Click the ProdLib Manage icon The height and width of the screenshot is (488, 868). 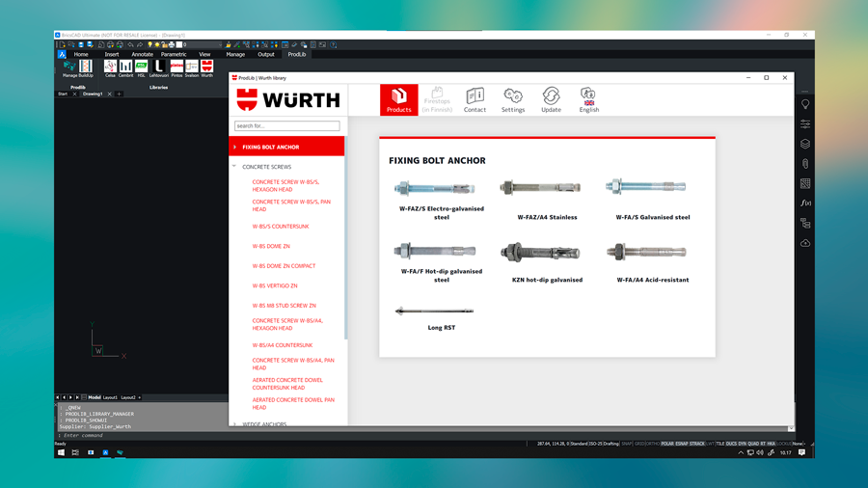[69, 68]
